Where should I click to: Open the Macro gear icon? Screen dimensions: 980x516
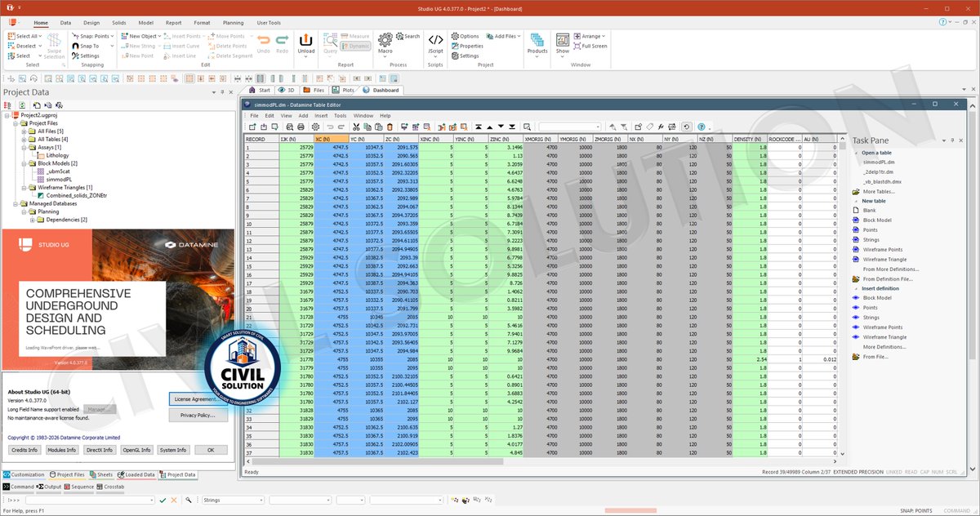tap(385, 38)
